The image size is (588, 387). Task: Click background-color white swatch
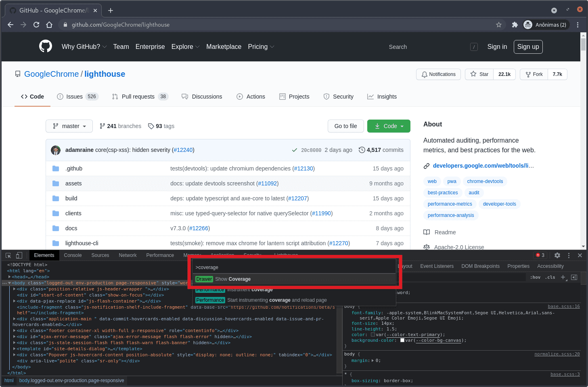point(402,340)
